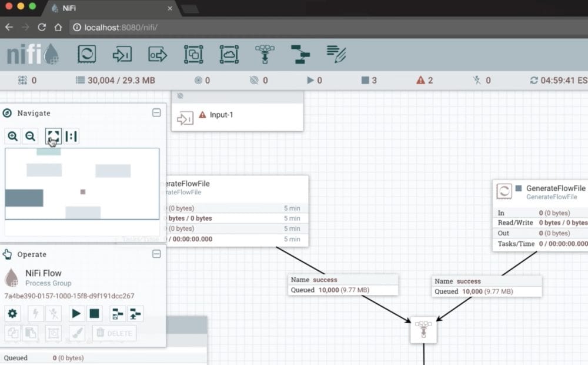Click the fit-to-screen icon in Navigate
The height and width of the screenshot is (365, 588).
(51, 136)
